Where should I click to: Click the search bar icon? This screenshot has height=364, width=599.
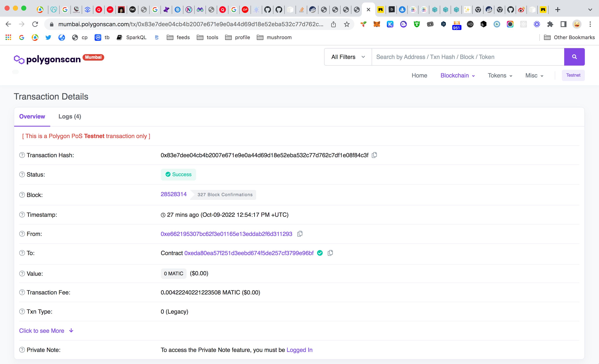575,57
